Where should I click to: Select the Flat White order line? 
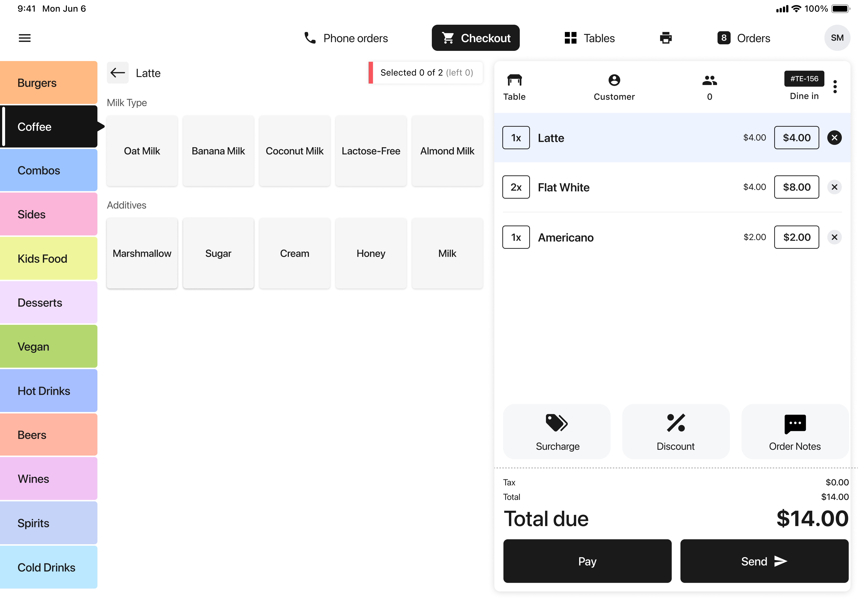click(x=672, y=187)
